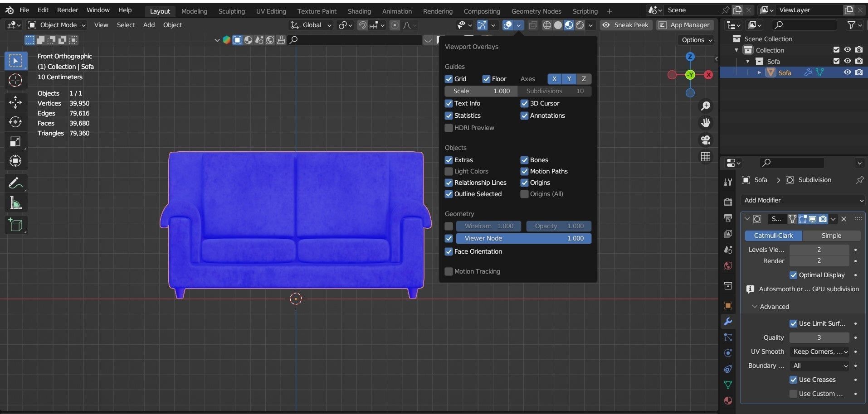This screenshot has height=414, width=868.
Task: Adjust the grid Scale field
Action: 481,91
